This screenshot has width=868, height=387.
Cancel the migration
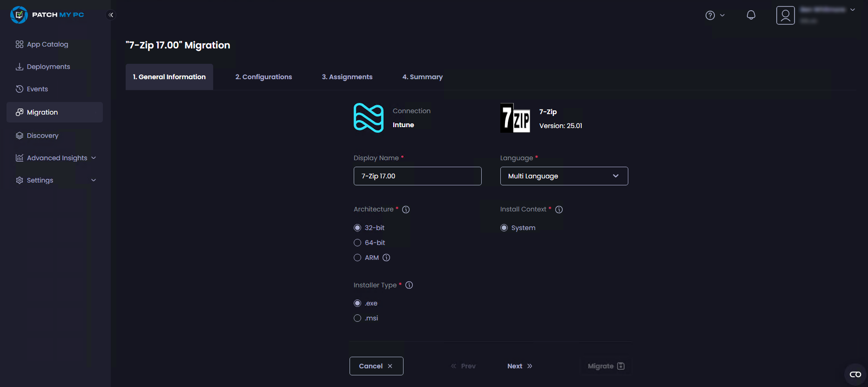click(x=376, y=366)
